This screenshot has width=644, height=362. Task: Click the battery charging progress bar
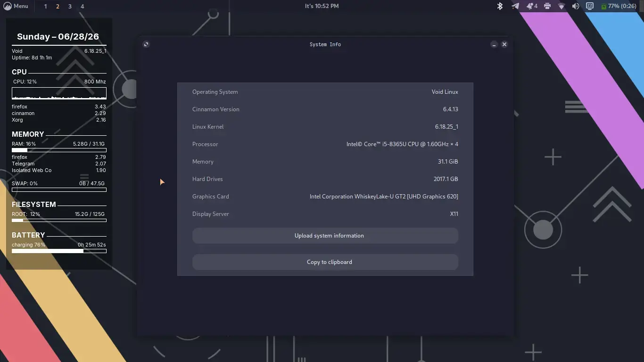click(59, 251)
